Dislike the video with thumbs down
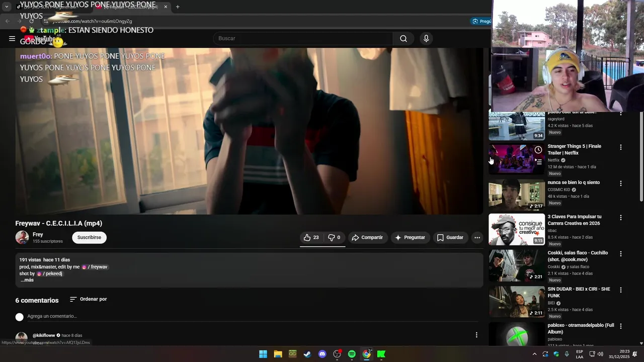The height and width of the screenshot is (362, 644). [x=334, y=237]
